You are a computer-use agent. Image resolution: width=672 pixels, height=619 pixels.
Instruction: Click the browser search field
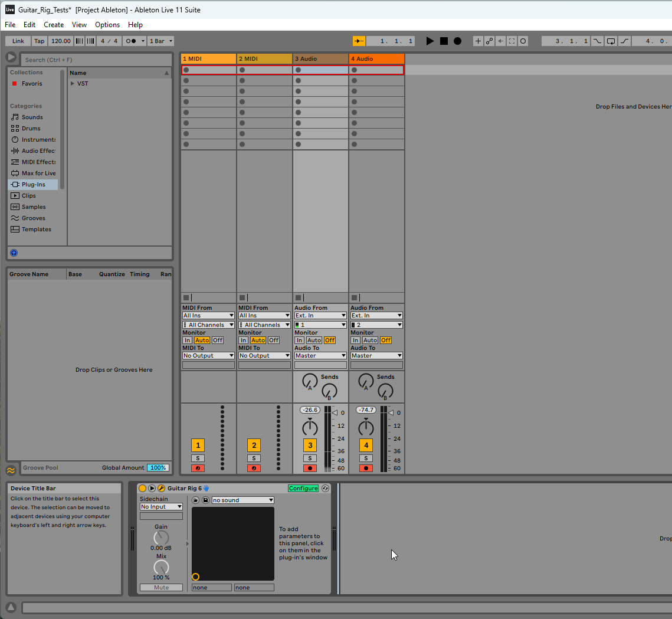(96, 60)
